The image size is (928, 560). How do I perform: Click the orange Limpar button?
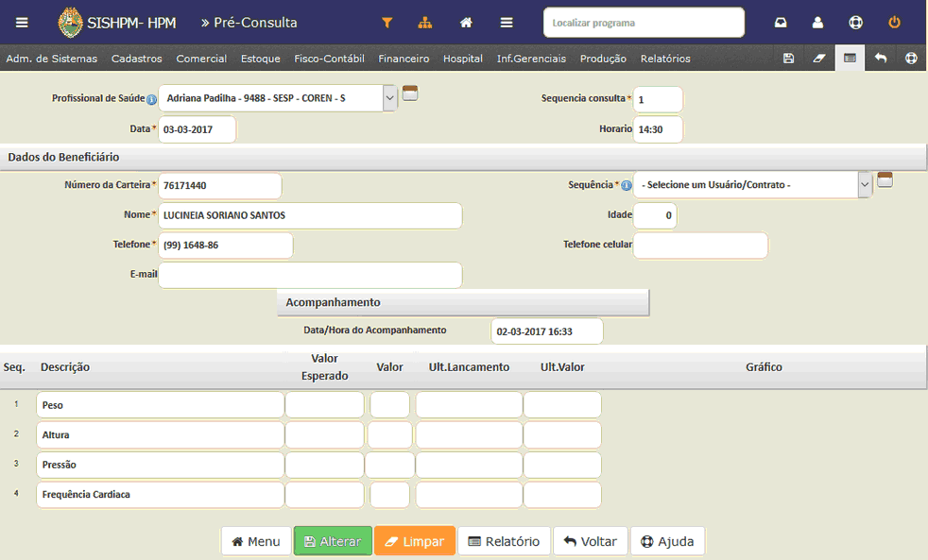(x=414, y=541)
